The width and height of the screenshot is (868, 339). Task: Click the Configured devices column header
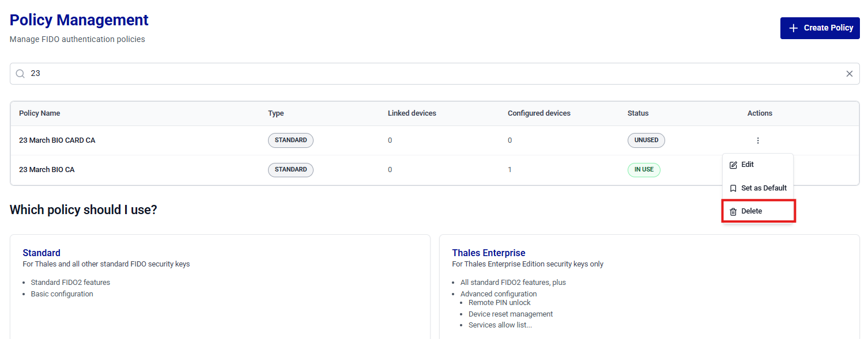point(539,113)
